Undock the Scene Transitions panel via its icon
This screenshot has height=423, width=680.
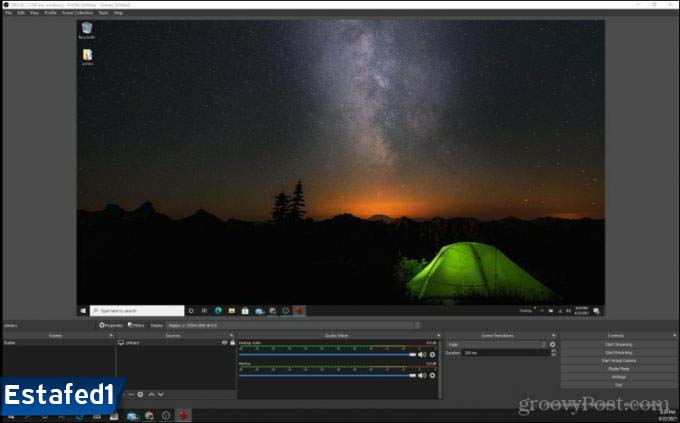click(554, 335)
